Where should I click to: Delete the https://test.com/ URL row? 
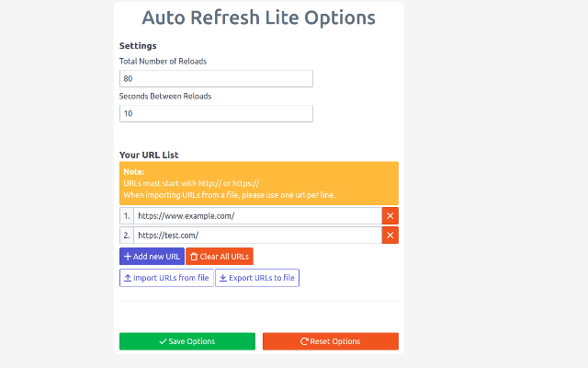click(x=390, y=236)
